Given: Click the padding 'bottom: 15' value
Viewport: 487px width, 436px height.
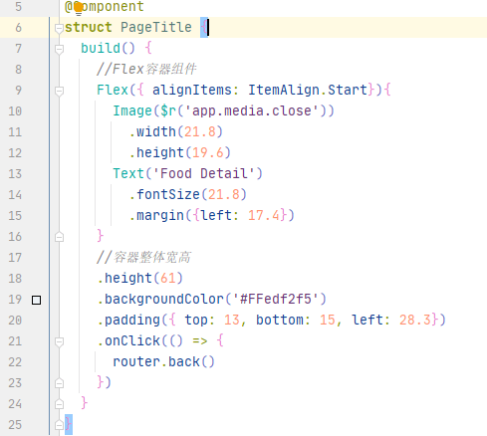Looking at the screenshot, I should [296, 320].
